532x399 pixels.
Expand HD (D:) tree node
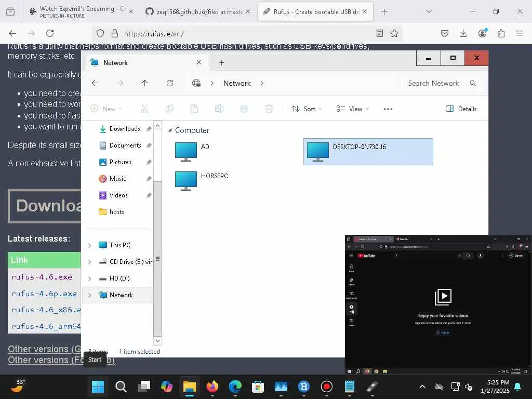pos(89,278)
